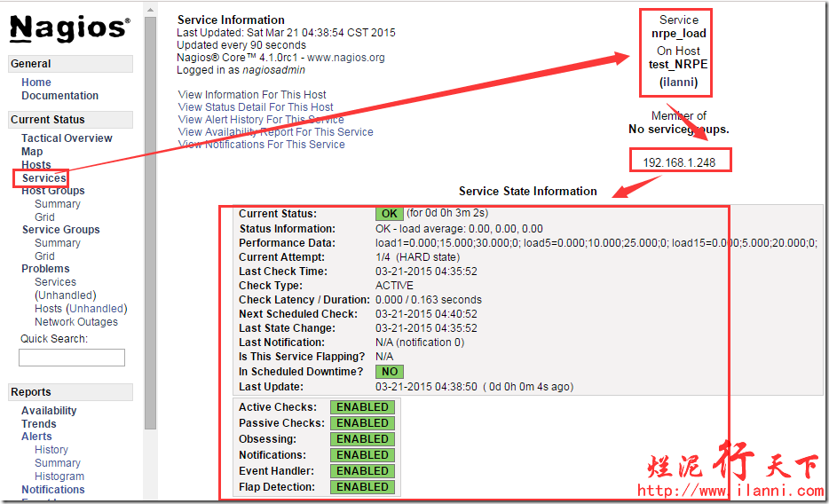Open Hosts under Problems
The height and width of the screenshot is (504, 829).
click(x=48, y=309)
